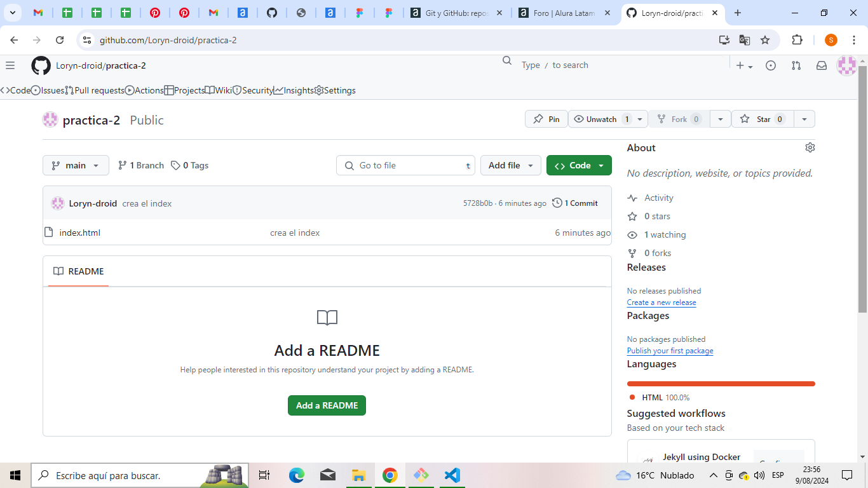Viewport: 868px width, 488px height.
Task: Click the index.html file icon
Action: 48,233
